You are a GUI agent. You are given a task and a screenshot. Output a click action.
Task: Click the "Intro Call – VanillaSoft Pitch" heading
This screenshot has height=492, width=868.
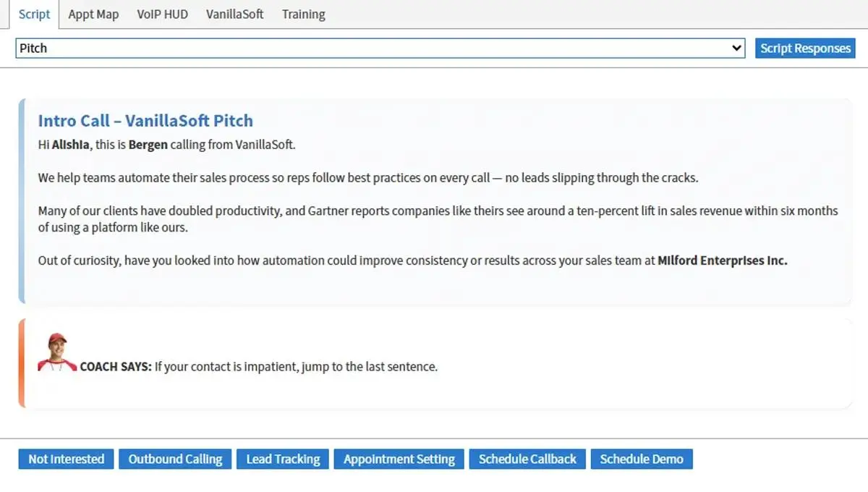(x=145, y=121)
